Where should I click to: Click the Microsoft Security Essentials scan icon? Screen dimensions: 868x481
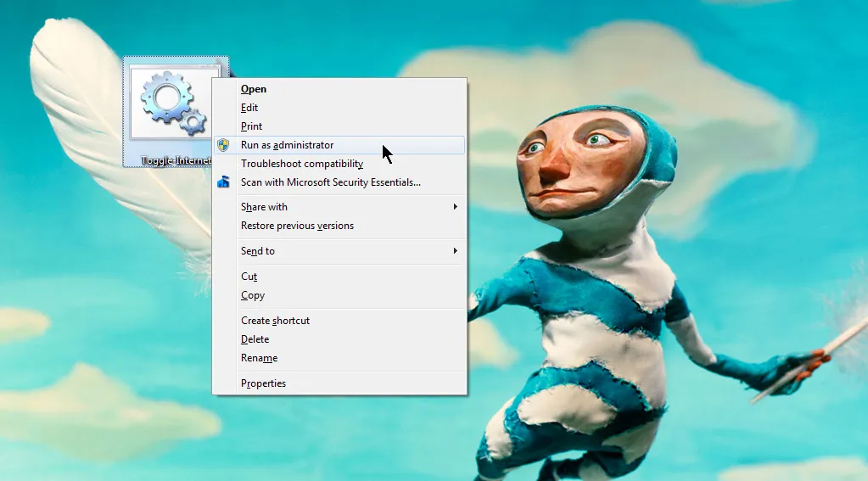click(x=223, y=182)
